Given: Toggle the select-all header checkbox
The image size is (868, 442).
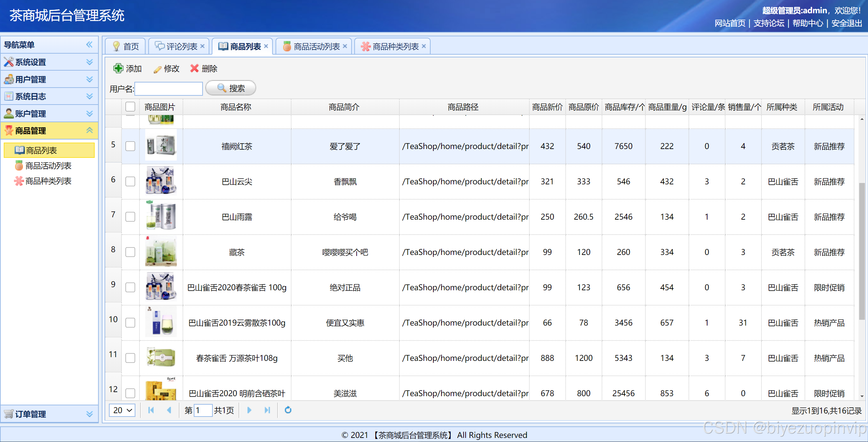Looking at the screenshot, I should 130,107.
